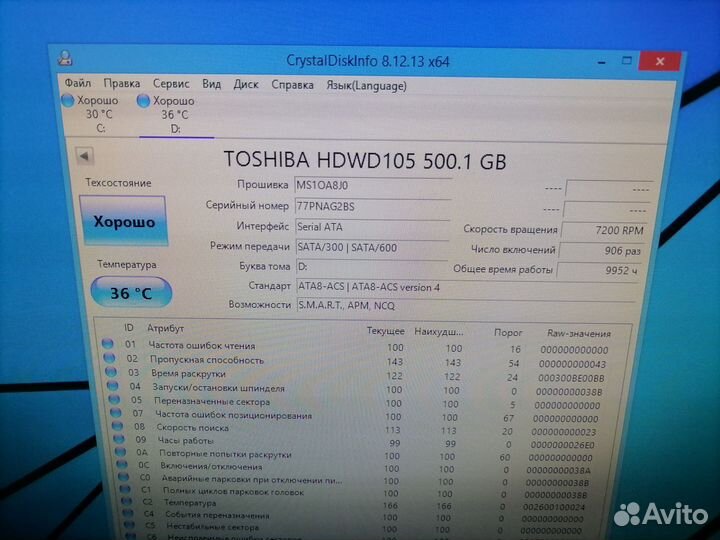Maximize the CrystalDiskInfo window

click(x=627, y=61)
